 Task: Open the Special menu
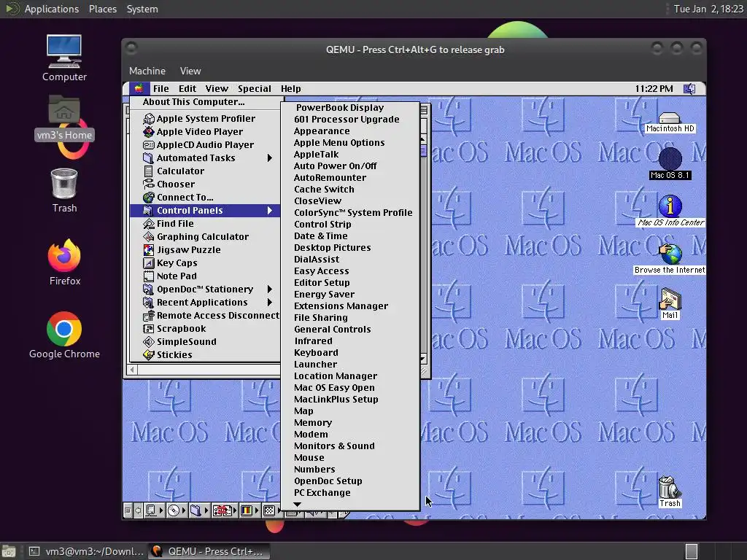(x=255, y=88)
